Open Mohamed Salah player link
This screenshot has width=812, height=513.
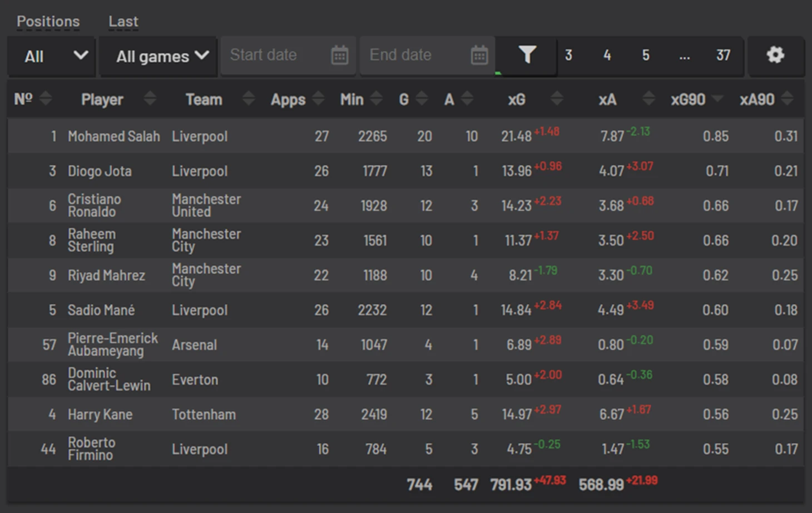tap(113, 137)
